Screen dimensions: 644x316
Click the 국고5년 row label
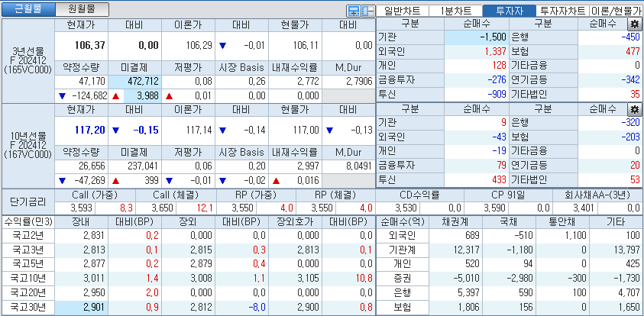click(28, 264)
